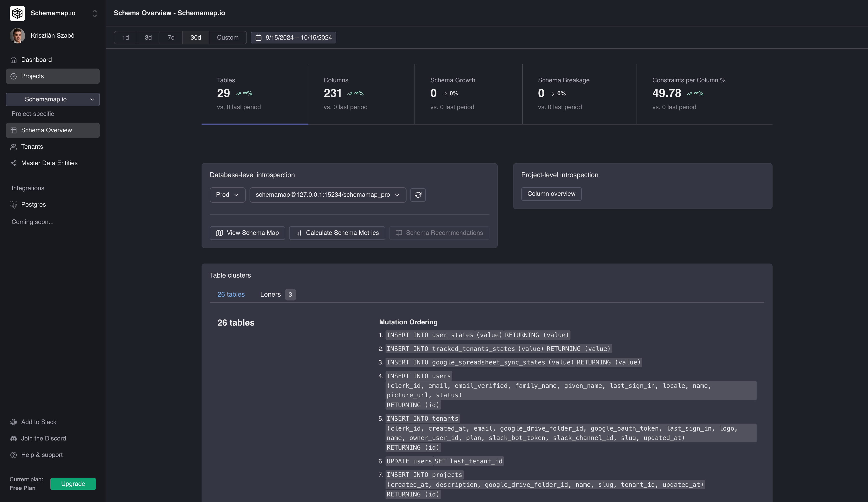Image resolution: width=868 pixels, height=502 pixels.
Task: Open Master Data Entities
Action: click(49, 163)
